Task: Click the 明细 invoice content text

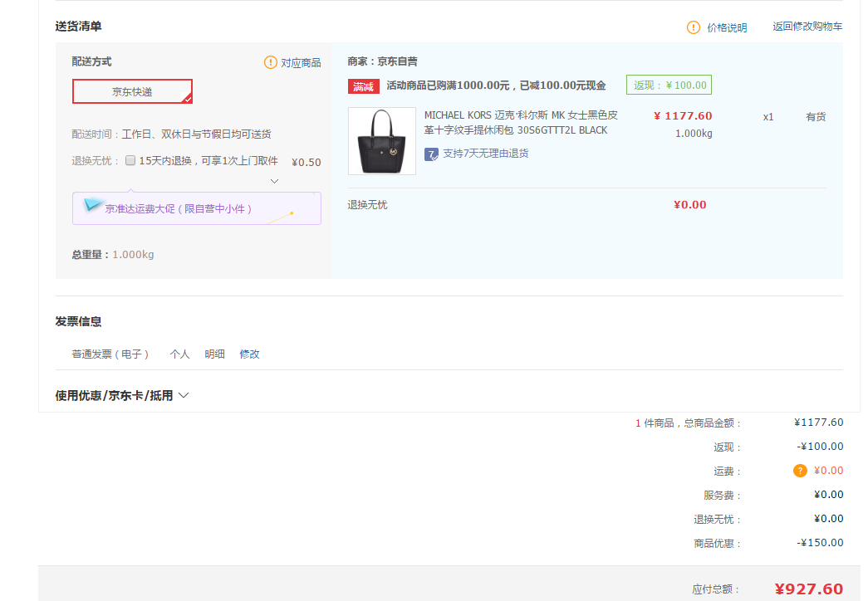Action: click(x=215, y=354)
